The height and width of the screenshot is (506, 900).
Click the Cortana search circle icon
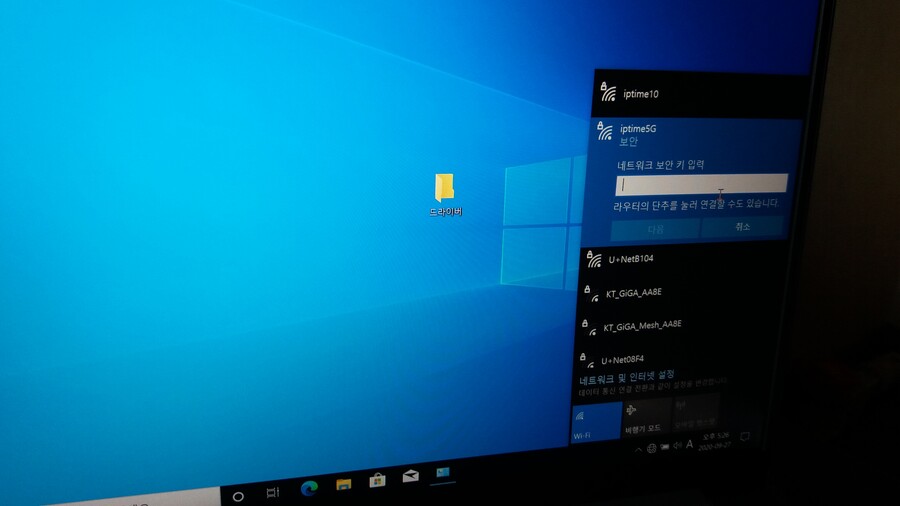238,496
